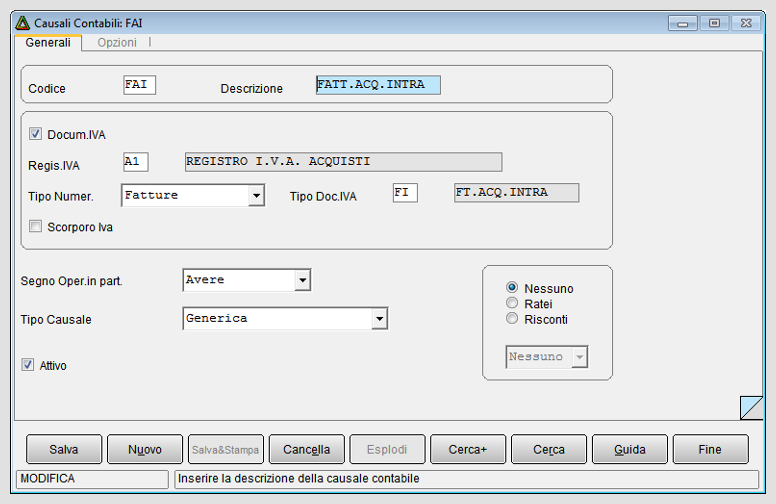
Task: Click the Salva&Stampa button
Action: [x=226, y=449]
